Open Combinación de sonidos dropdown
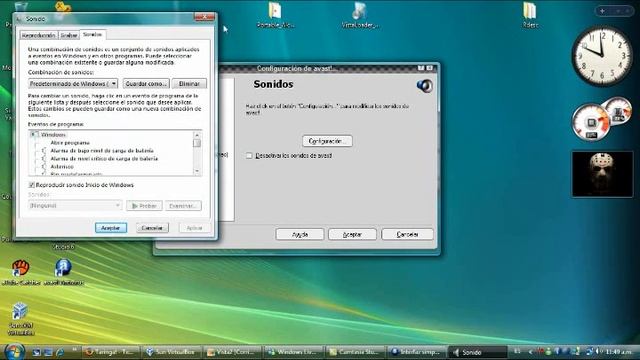 [73, 84]
